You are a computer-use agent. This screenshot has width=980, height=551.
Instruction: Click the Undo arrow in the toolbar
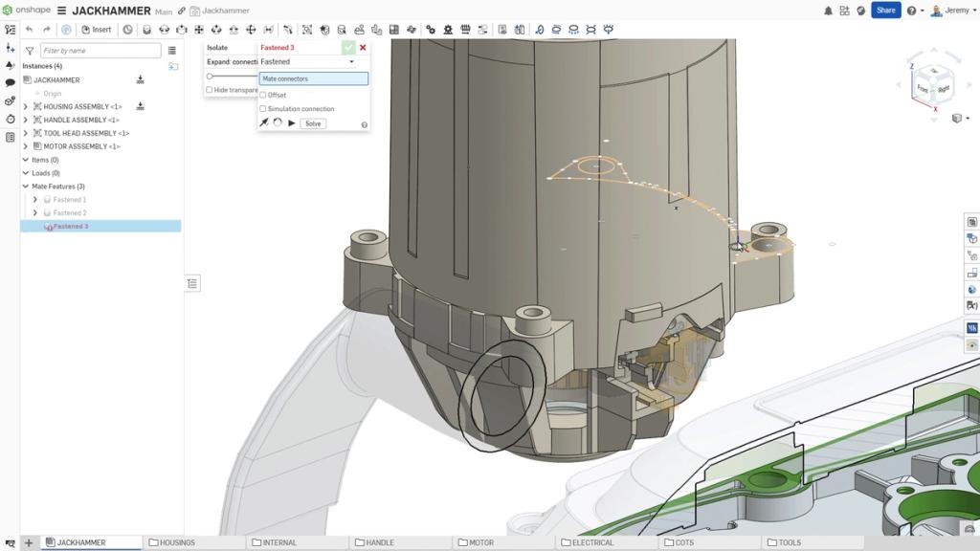(x=30, y=29)
